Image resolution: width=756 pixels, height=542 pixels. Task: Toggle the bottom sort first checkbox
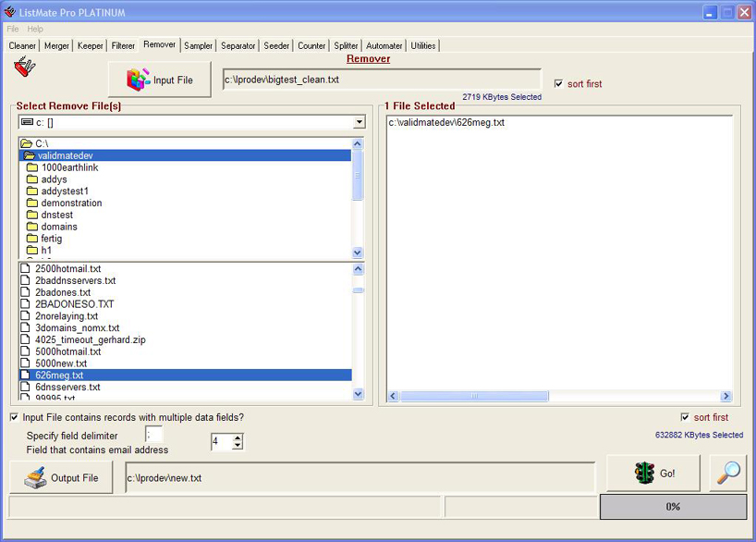click(685, 417)
